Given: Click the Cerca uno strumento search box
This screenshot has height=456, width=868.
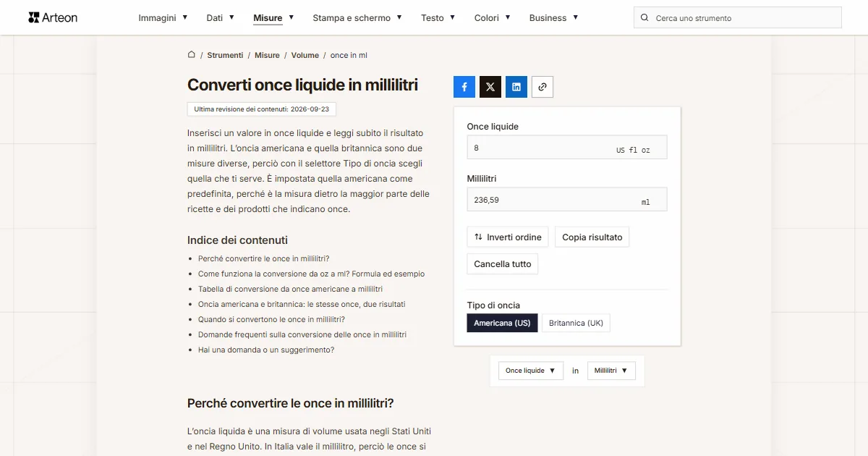Looking at the screenshot, I should [x=738, y=18].
